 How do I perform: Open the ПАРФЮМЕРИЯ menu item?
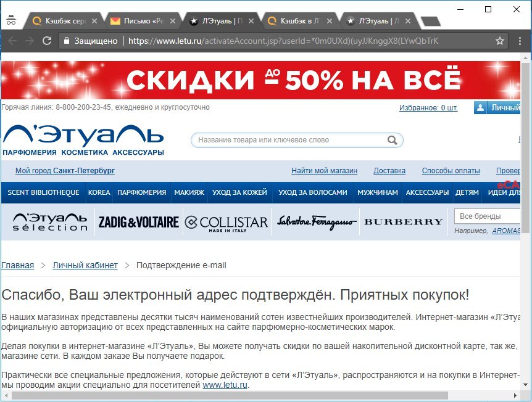coord(142,192)
